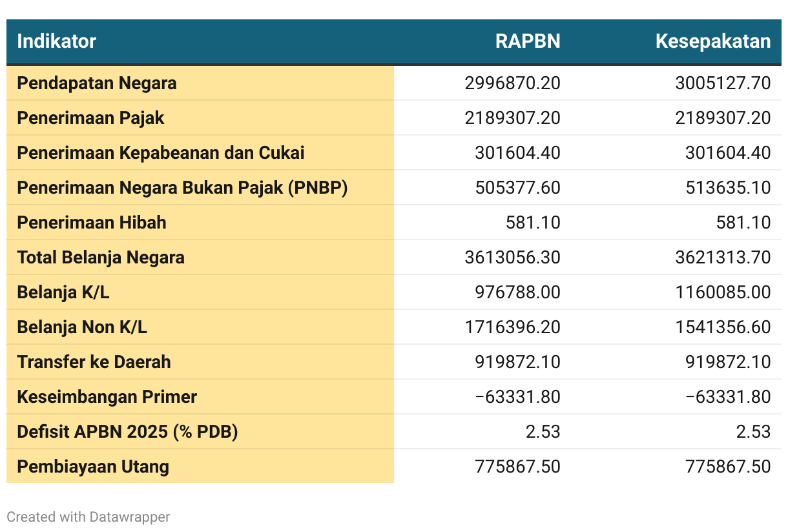Click RAPBN value 1716396.20
This screenshot has height=532, width=788.
512,327
